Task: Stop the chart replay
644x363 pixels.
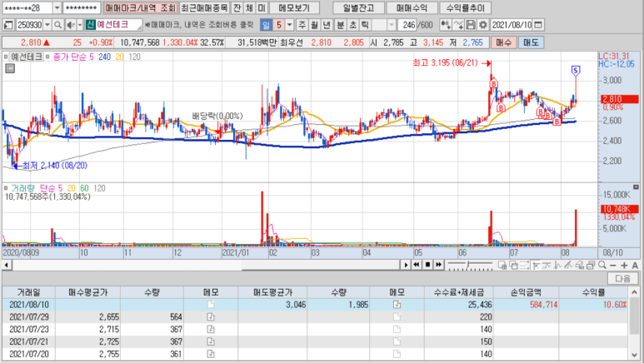Action: click(427, 265)
